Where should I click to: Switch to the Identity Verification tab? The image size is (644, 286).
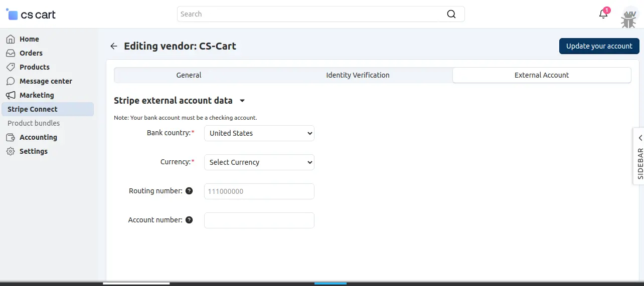pos(358,75)
